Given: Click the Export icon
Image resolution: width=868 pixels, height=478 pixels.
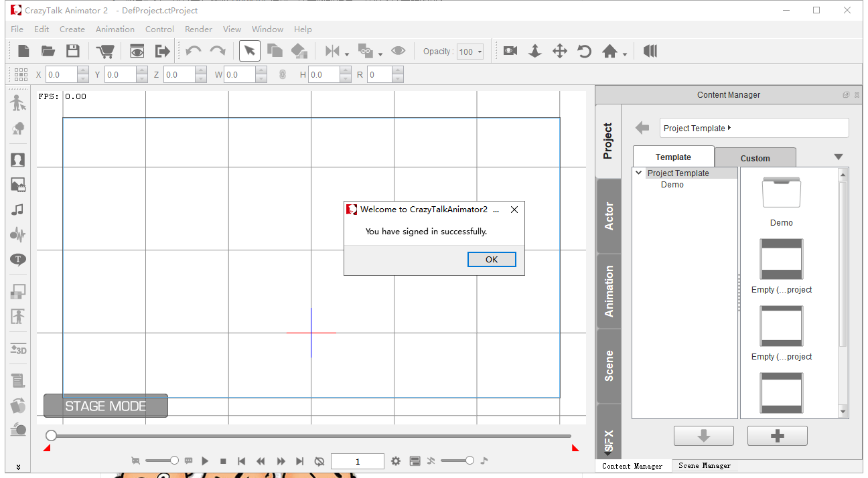Looking at the screenshot, I should pyautogui.click(x=162, y=52).
